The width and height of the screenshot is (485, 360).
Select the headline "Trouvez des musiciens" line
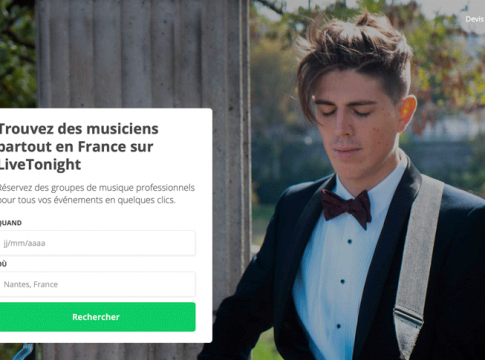79,129
